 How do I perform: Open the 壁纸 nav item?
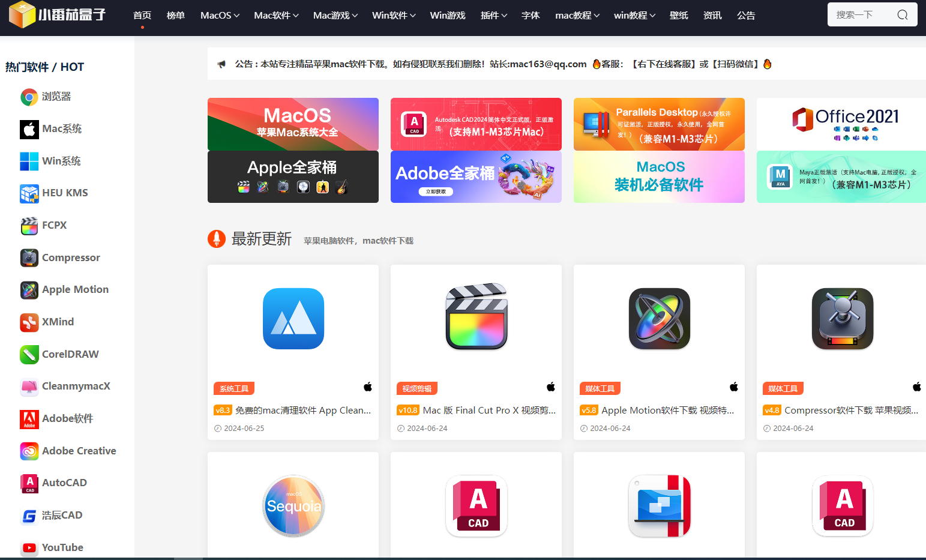(679, 16)
